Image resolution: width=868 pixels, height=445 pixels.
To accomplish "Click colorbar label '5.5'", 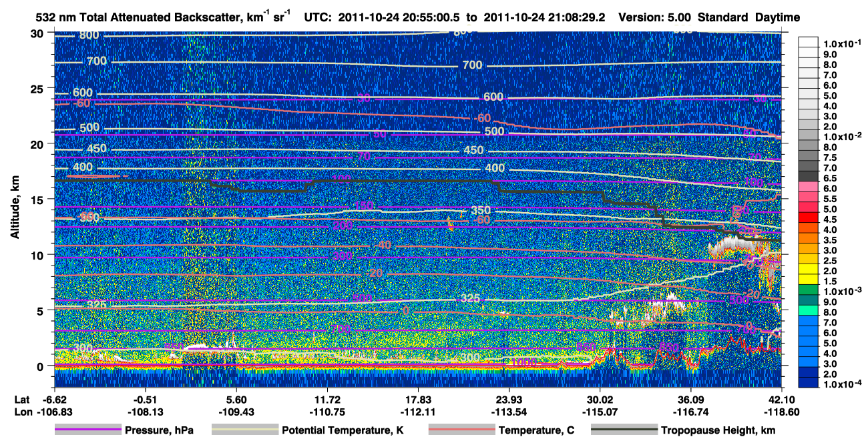I will click(830, 199).
